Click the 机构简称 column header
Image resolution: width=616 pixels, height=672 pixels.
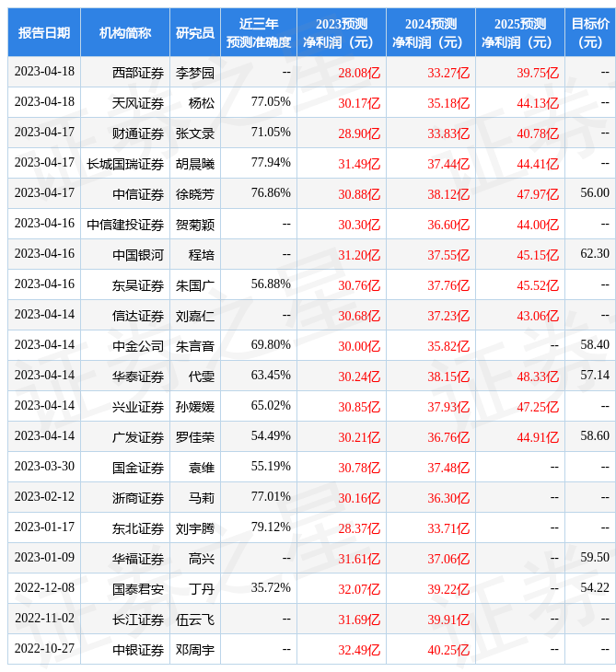(125, 32)
